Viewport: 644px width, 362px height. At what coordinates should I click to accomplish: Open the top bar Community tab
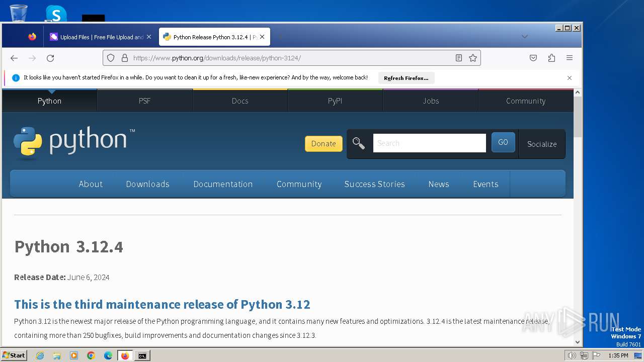tap(526, 101)
